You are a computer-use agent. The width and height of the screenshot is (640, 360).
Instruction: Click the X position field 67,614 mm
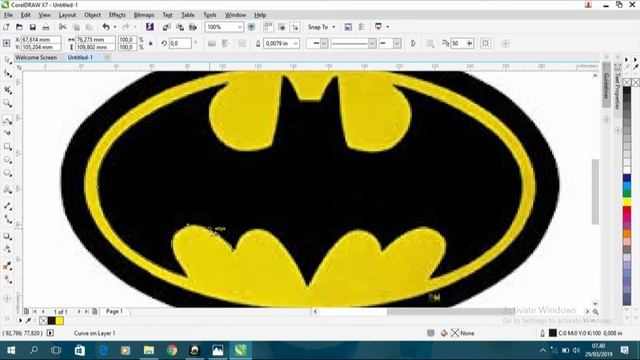41,40
